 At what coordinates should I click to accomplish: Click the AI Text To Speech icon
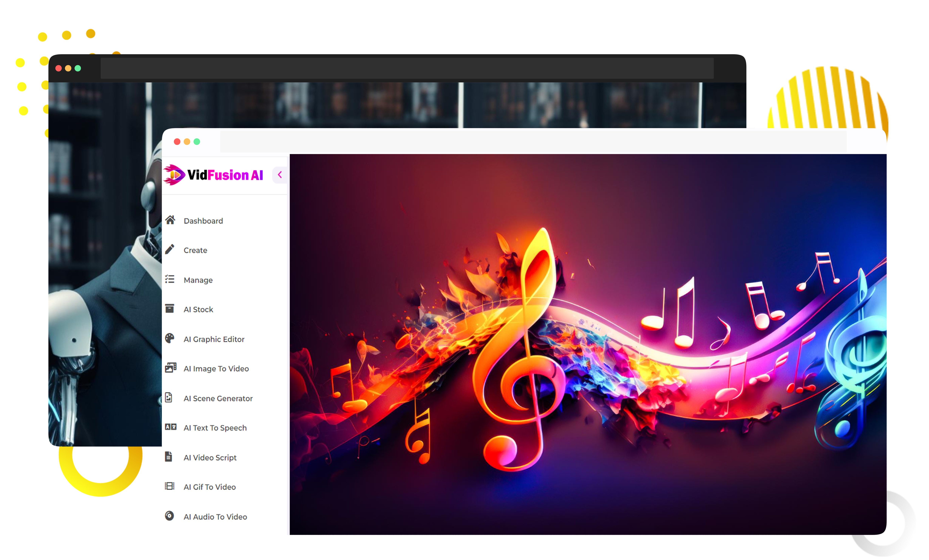171,427
